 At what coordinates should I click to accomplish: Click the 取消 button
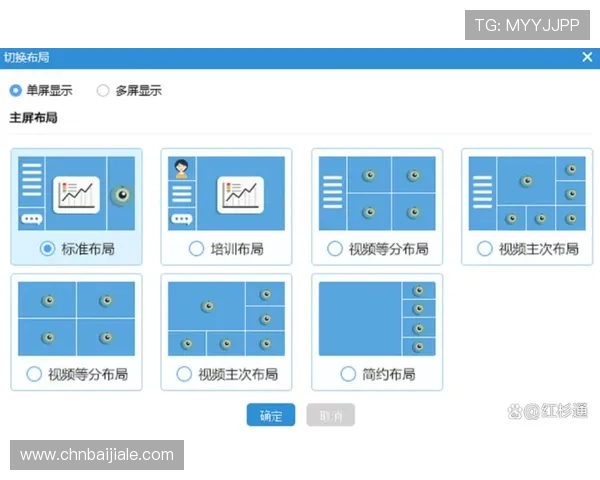(331, 415)
